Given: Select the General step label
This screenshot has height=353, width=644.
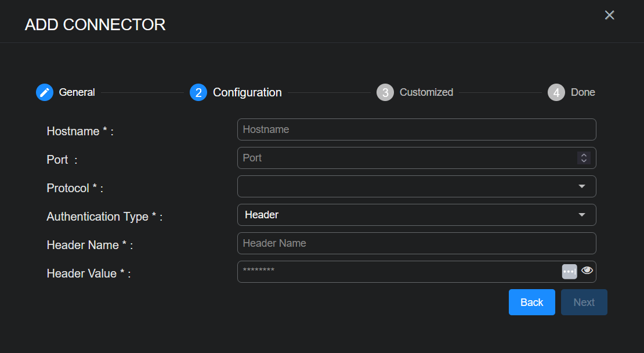Looking at the screenshot, I should 77,92.
